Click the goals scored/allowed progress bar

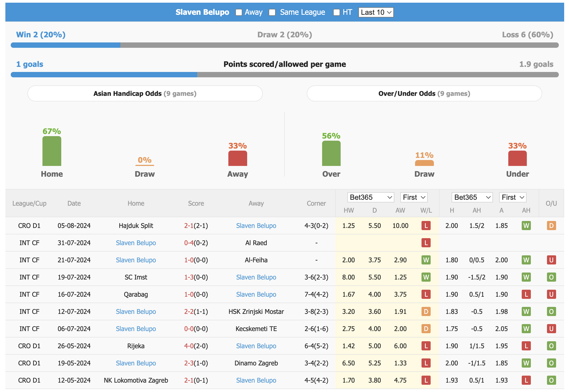[285, 75]
